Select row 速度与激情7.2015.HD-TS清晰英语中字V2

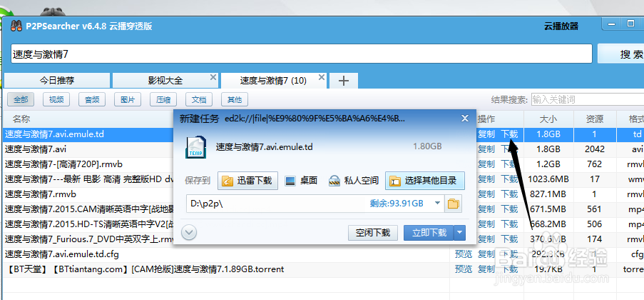(x=88, y=224)
